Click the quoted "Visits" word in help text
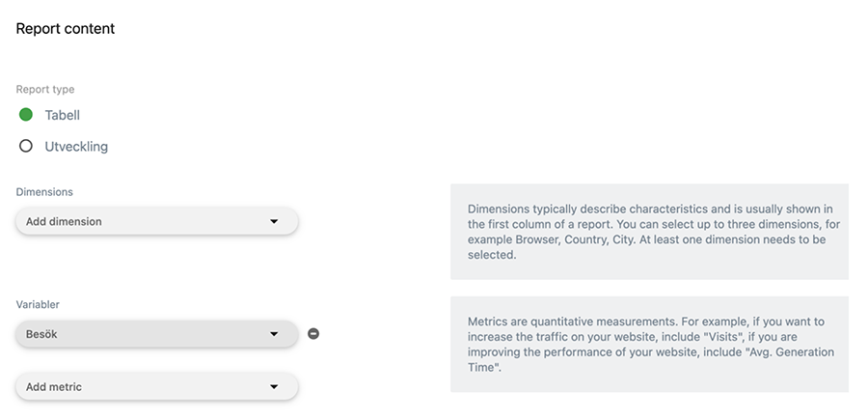Image resolution: width=868 pixels, height=420 pixels. coord(710,337)
